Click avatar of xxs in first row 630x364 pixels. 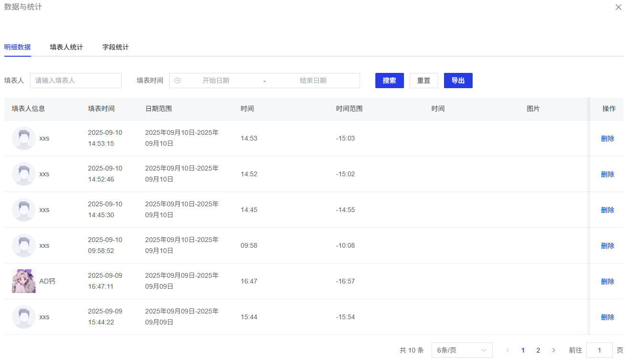[x=24, y=138]
